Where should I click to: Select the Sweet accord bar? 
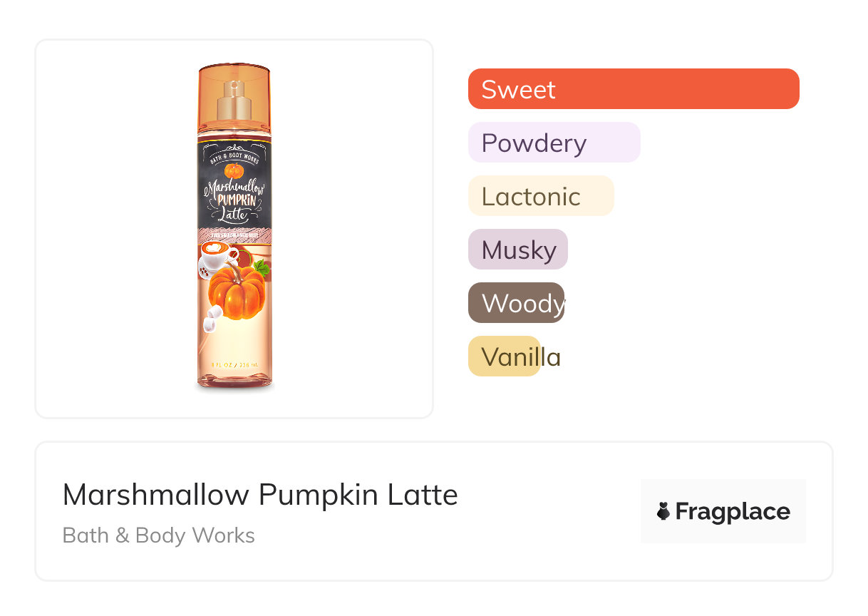[633, 89]
